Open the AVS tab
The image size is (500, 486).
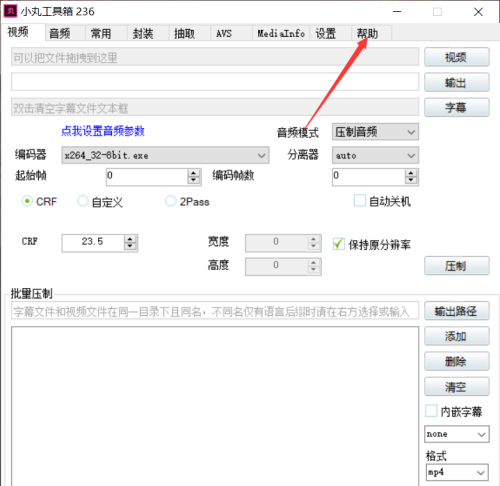pos(231,33)
